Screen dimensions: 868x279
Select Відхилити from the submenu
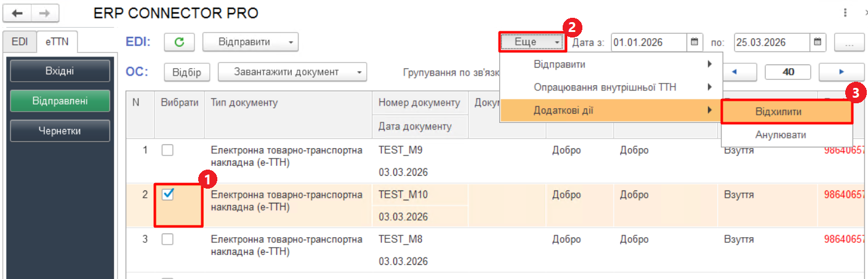[786, 112]
